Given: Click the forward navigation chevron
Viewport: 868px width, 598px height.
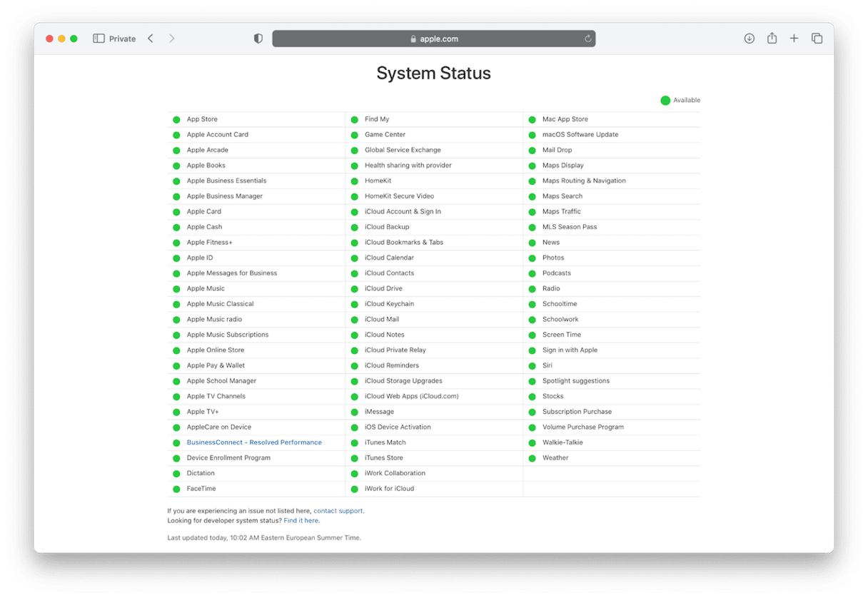Looking at the screenshot, I should [x=171, y=39].
